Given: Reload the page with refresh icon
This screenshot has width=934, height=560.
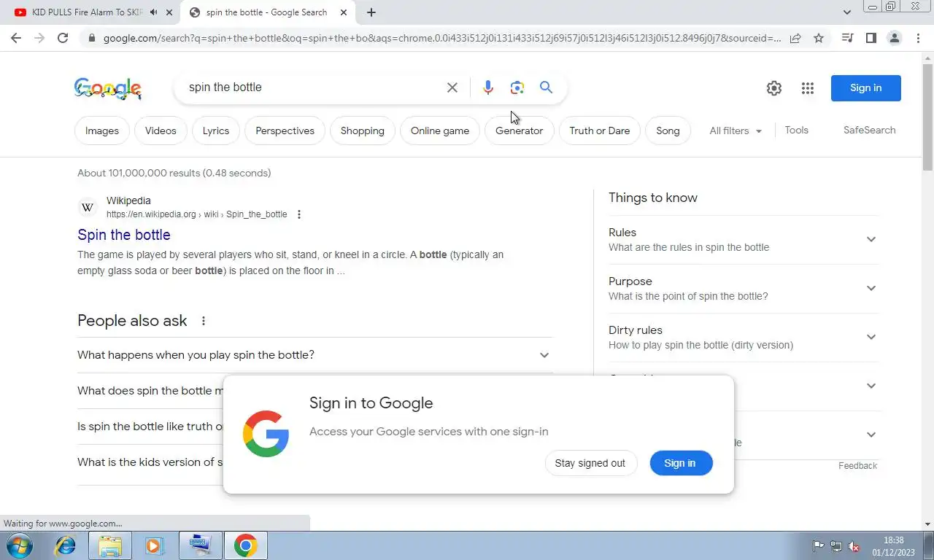Looking at the screenshot, I should point(63,38).
